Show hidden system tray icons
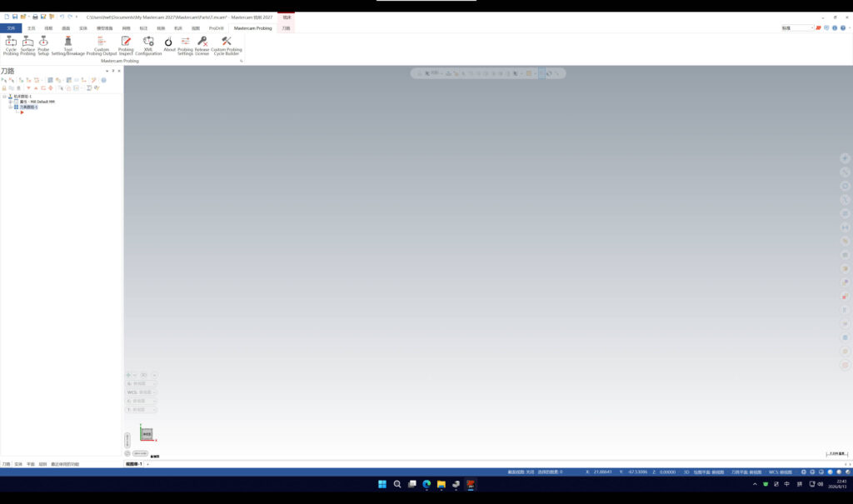The width and height of the screenshot is (853, 504). (755, 484)
